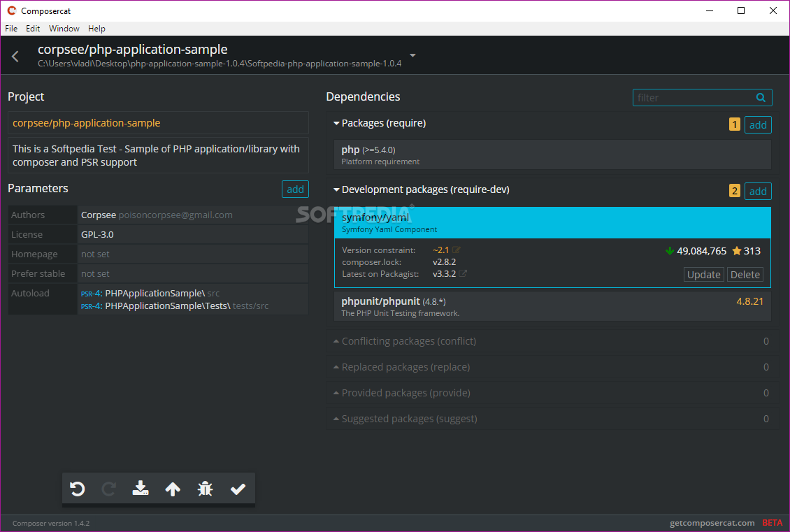Click License value GPL-3.0

(97, 235)
